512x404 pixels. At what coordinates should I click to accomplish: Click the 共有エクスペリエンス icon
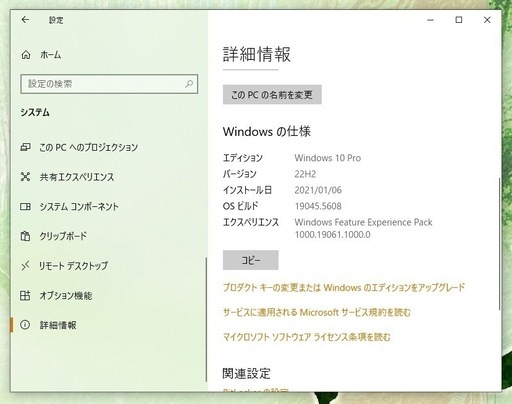[26, 177]
